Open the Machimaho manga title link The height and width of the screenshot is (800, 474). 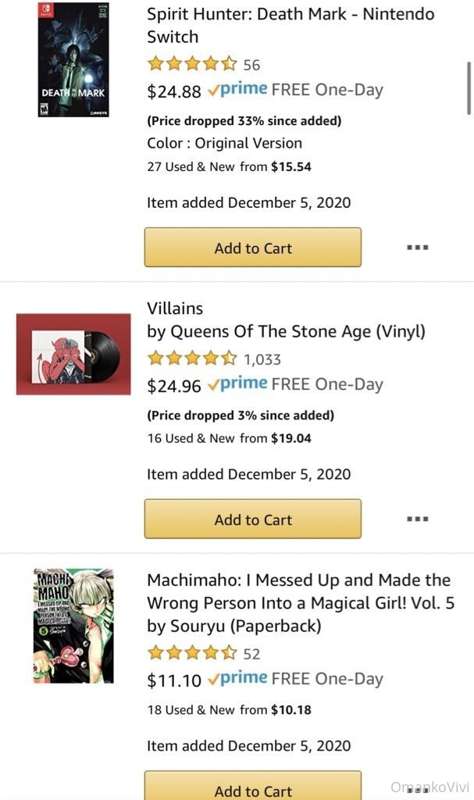pyautogui.click(x=301, y=592)
